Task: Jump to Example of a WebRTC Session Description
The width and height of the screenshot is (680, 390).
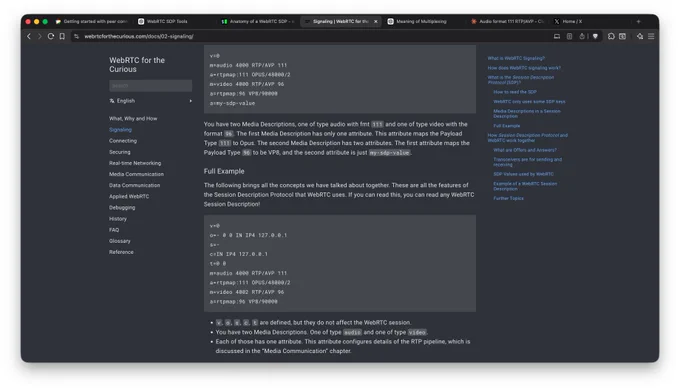Action: (525, 186)
